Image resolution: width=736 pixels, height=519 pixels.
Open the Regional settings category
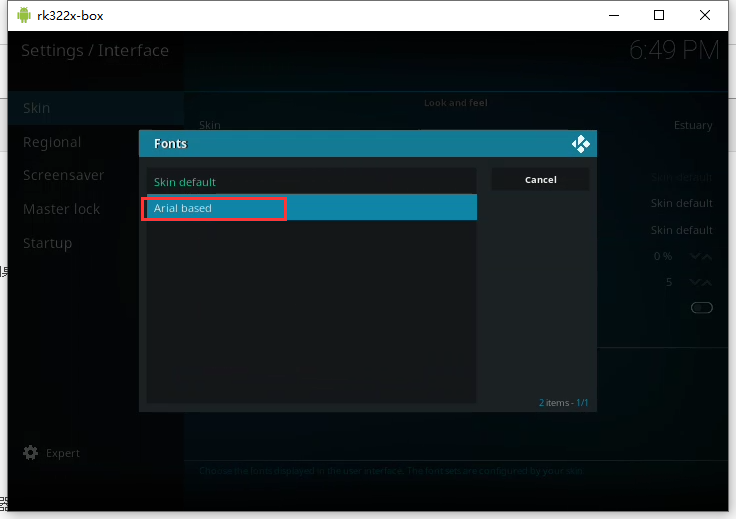click(x=95, y=142)
